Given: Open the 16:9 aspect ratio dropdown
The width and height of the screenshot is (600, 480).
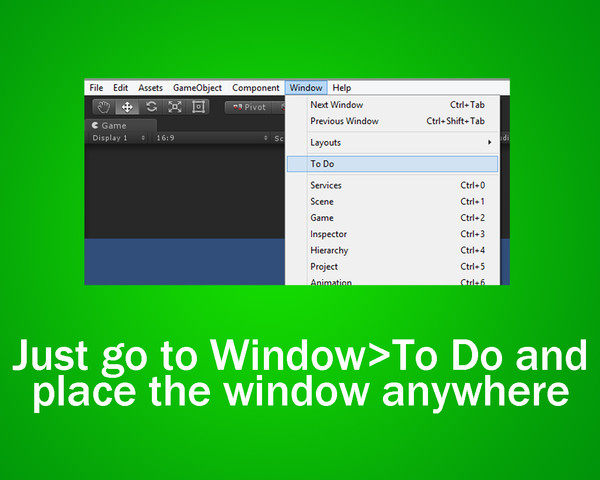Looking at the screenshot, I should click(x=212, y=138).
